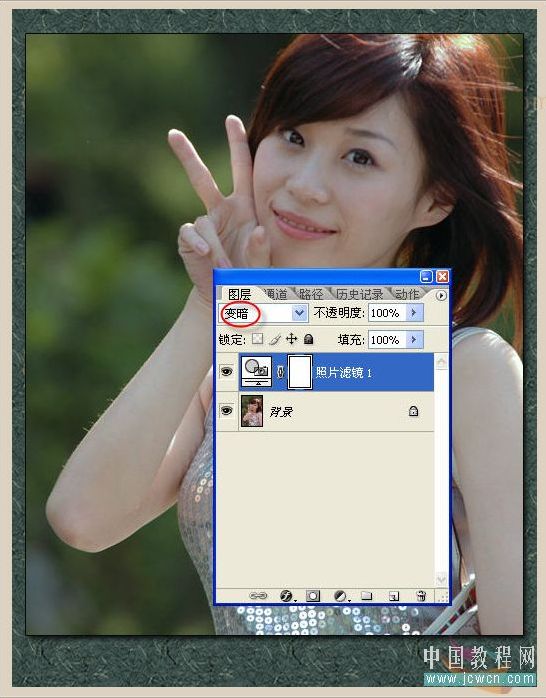546x698 pixels.
Task: Open the panel flyout menu arrow
Action: click(441, 295)
